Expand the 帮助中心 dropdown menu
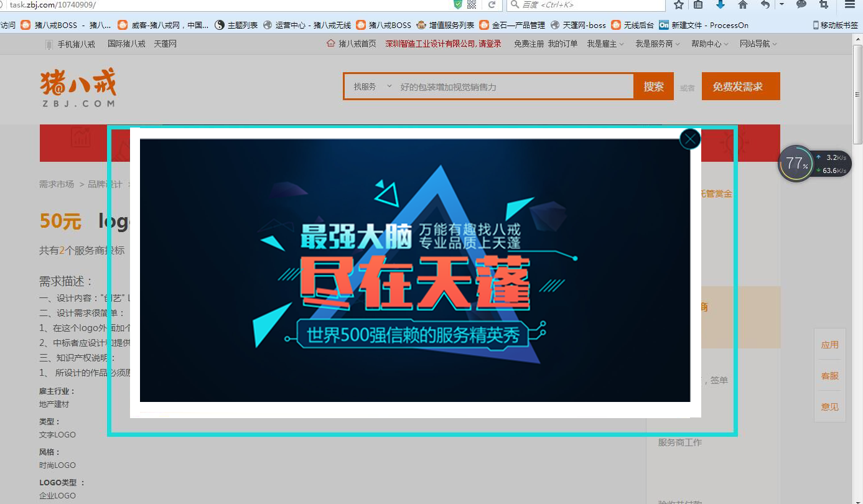863x504 pixels. pos(710,44)
